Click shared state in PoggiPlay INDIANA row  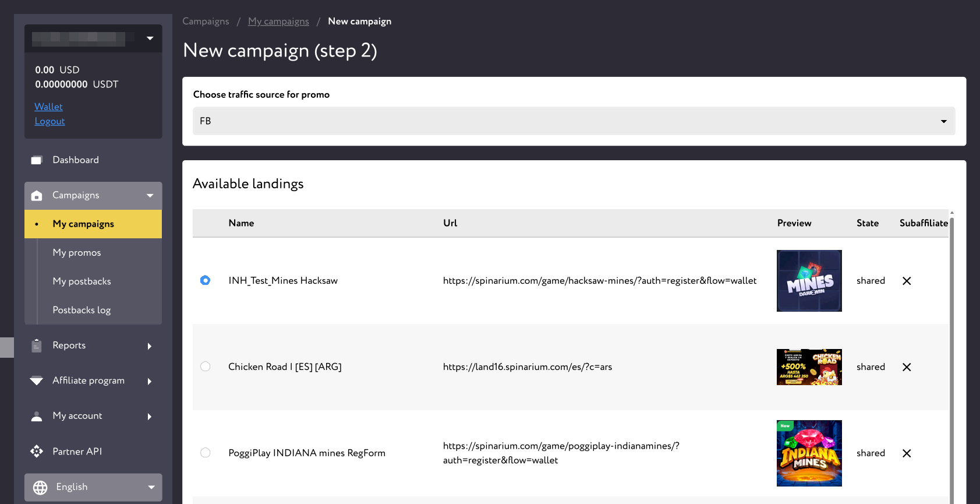pos(871,453)
